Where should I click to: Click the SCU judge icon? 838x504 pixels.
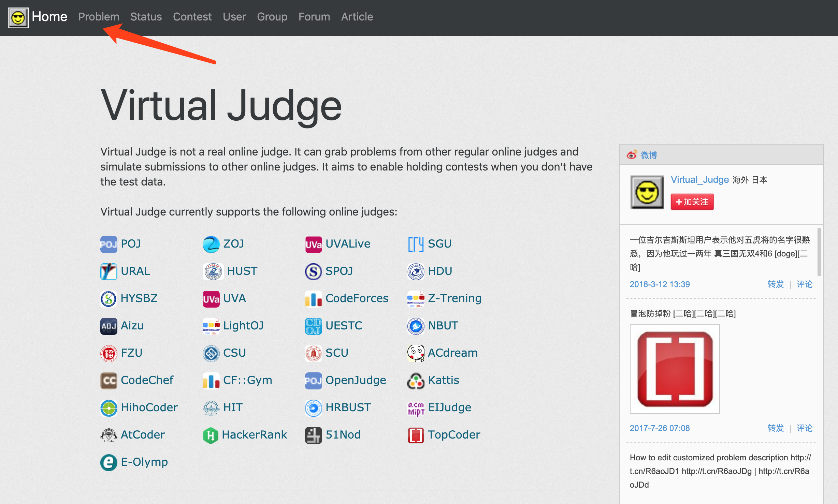point(314,353)
